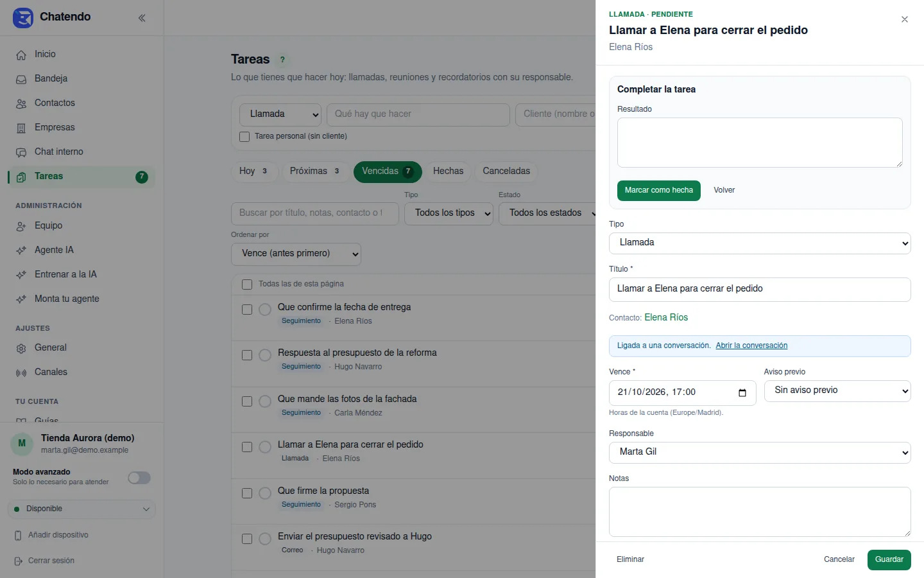Click the Eliminar button
The height and width of the screenshot is (578, 924).
(630, 560)
